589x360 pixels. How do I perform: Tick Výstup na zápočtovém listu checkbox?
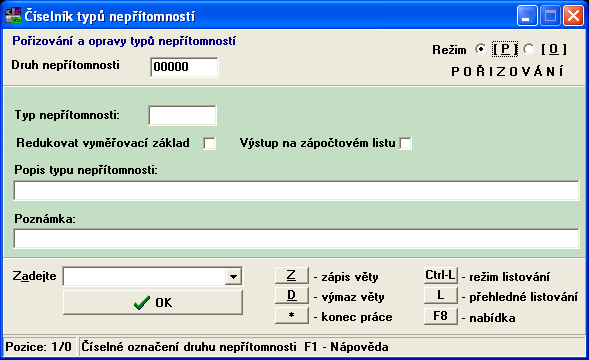coord(405,143)
